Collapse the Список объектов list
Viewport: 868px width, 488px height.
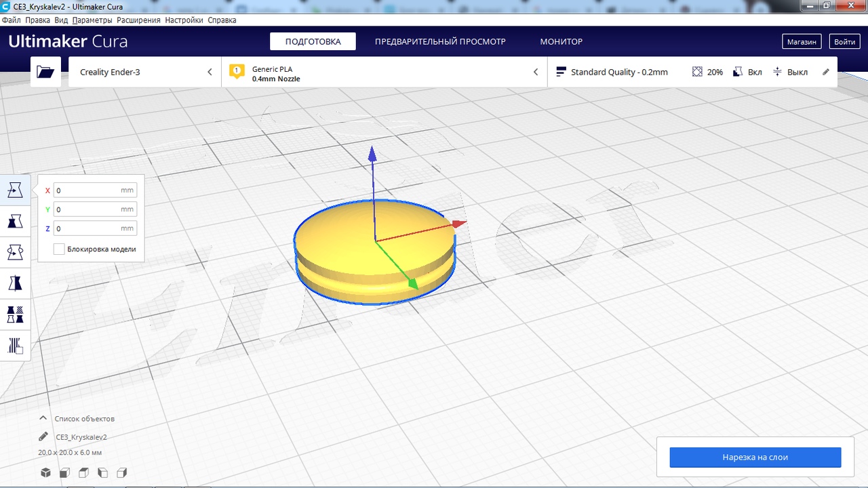point(43,418)
